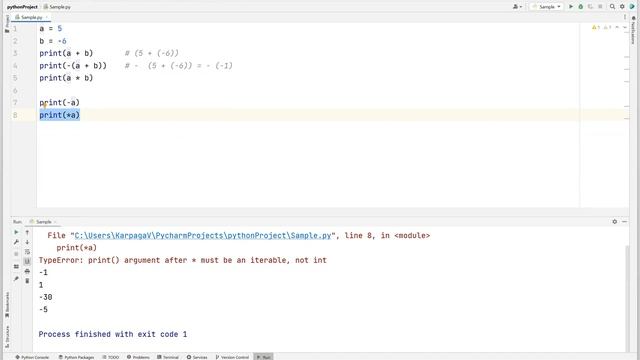Open TODO tool window

click(x=111, y=357)
